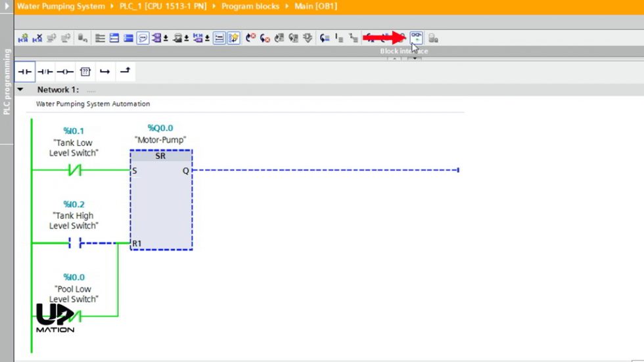Click the Insert network toolbar icon
The image size is (644, 362).
click(x=23, y=38)
